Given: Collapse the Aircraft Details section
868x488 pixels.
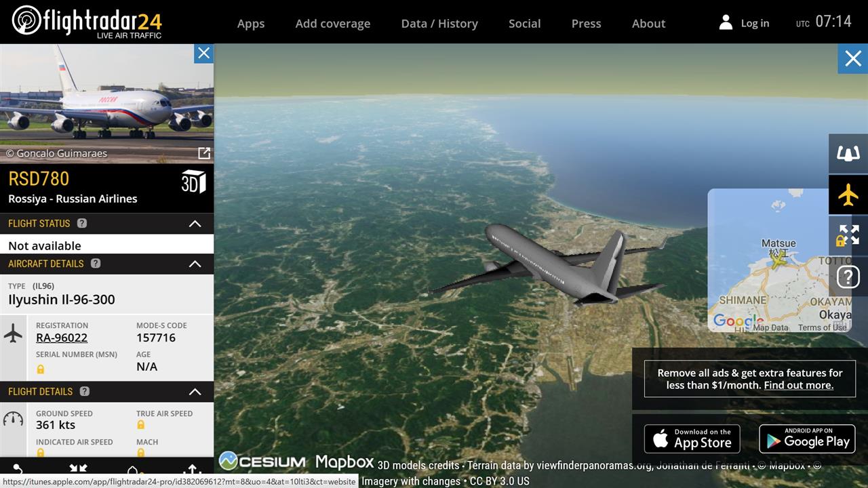Looking at the screenshot, I should pyautogui.click(x=195, y=264).
